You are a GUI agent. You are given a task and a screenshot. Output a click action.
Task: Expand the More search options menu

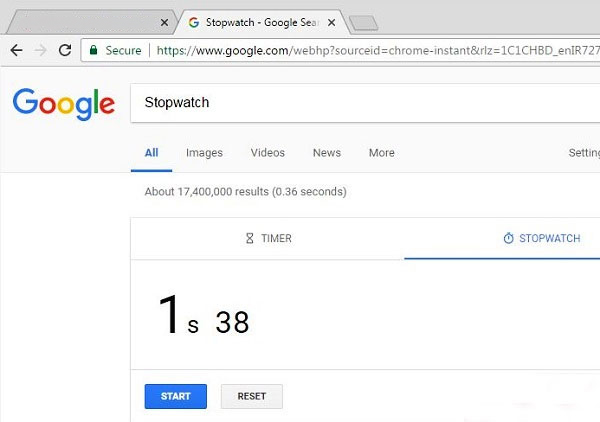382,153
